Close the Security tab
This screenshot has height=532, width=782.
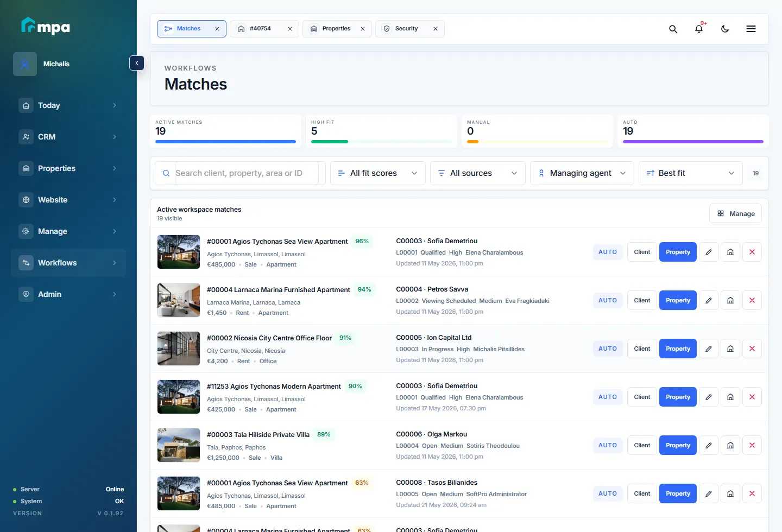436,29
